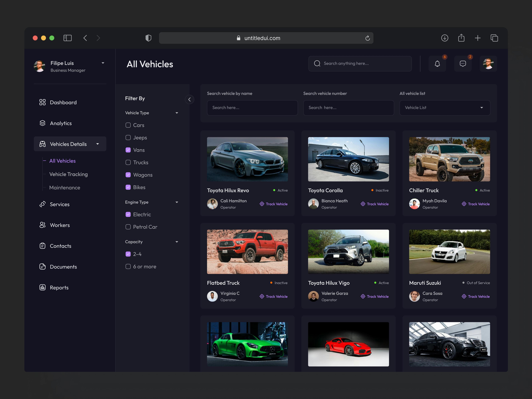Select All Vehicles submenu item

coord(62,161)
